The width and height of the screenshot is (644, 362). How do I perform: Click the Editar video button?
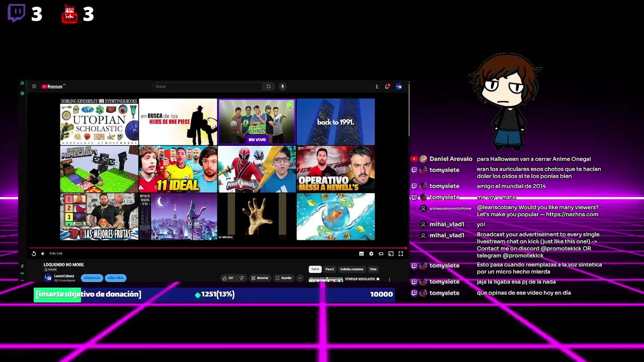pyautogui.click(x=115, y=278)
